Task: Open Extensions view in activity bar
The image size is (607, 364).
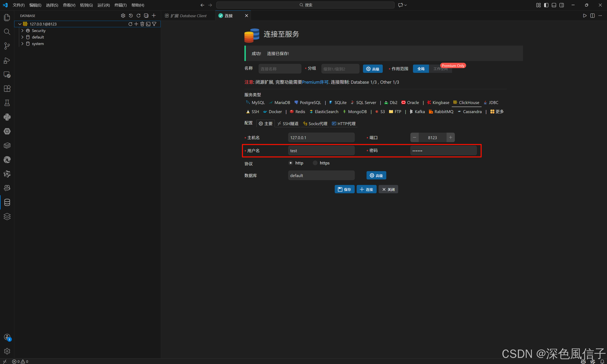Action: click(x=7, y=89)
